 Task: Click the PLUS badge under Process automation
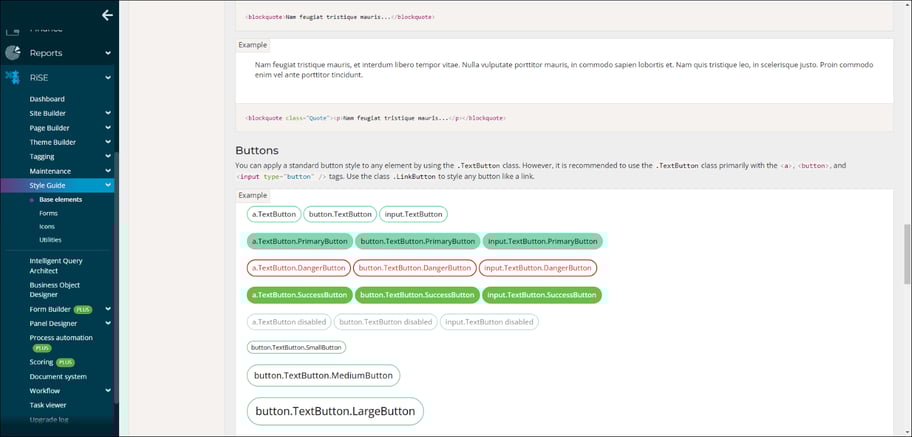42,348
